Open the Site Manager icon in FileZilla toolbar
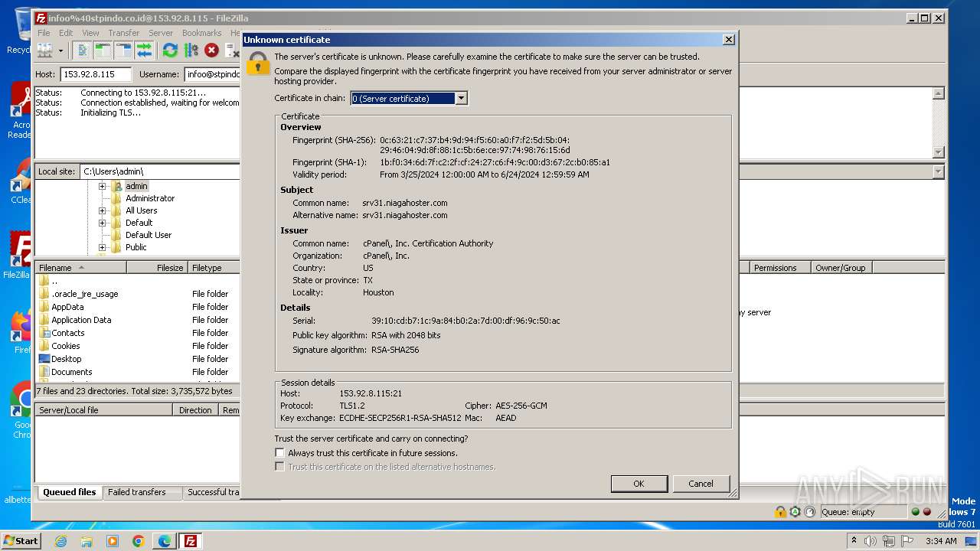This screenshot has width=980, height=551. [45, 51]
